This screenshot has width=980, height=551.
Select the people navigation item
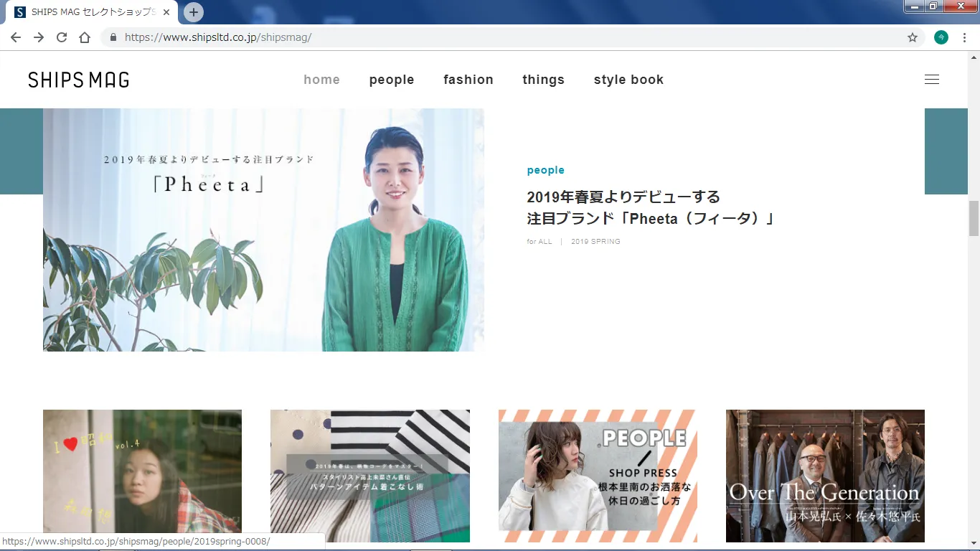coord(392,80)
